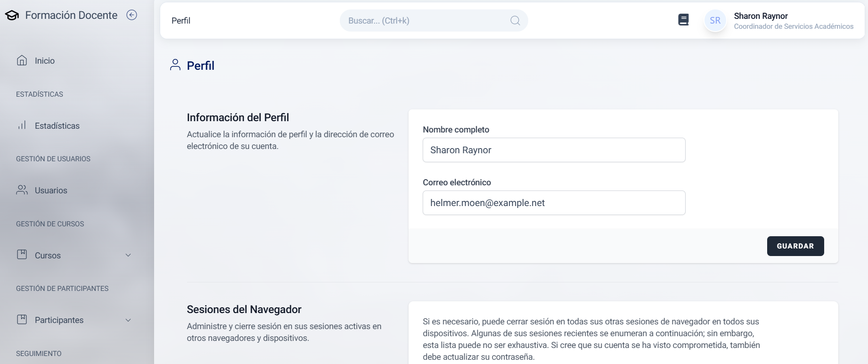This screenshot has height=364, width=868.
Task: Click the person icon beside the Perfil heading
Action: click(175, 65)
